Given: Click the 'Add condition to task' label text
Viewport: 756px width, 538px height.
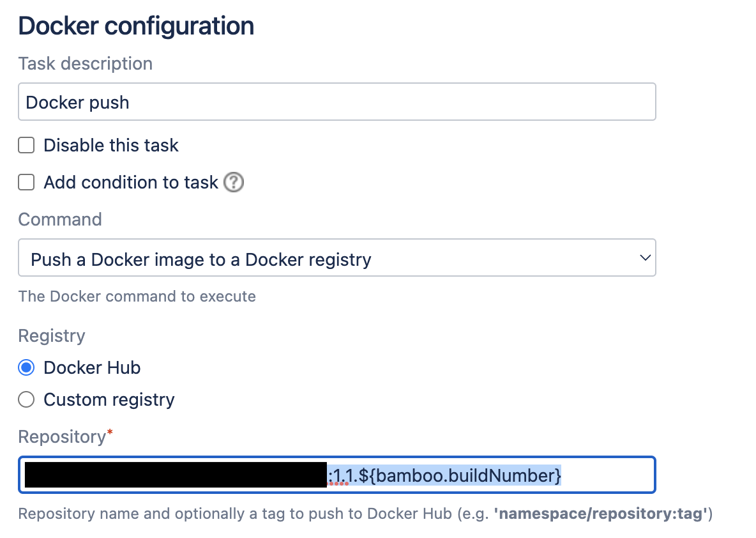Looking at the screenshot, I should click(131, 183).
